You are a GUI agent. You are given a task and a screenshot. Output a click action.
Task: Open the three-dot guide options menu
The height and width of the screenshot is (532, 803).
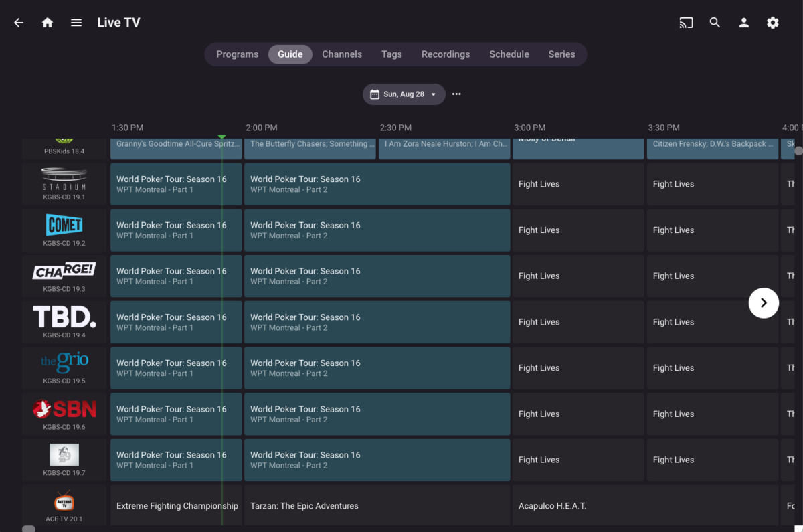[456, 94]
